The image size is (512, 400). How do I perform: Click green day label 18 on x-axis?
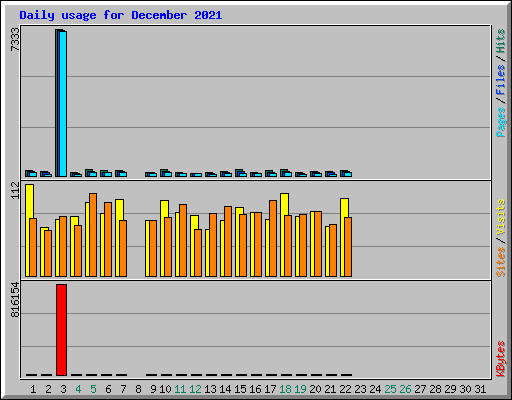285,389
